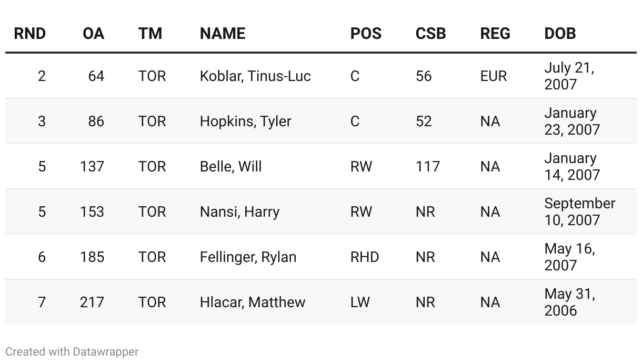Select the July 21, 2007 birthdate cell
Viewport: 642px width, 364px height.
[x=569, y=76]
